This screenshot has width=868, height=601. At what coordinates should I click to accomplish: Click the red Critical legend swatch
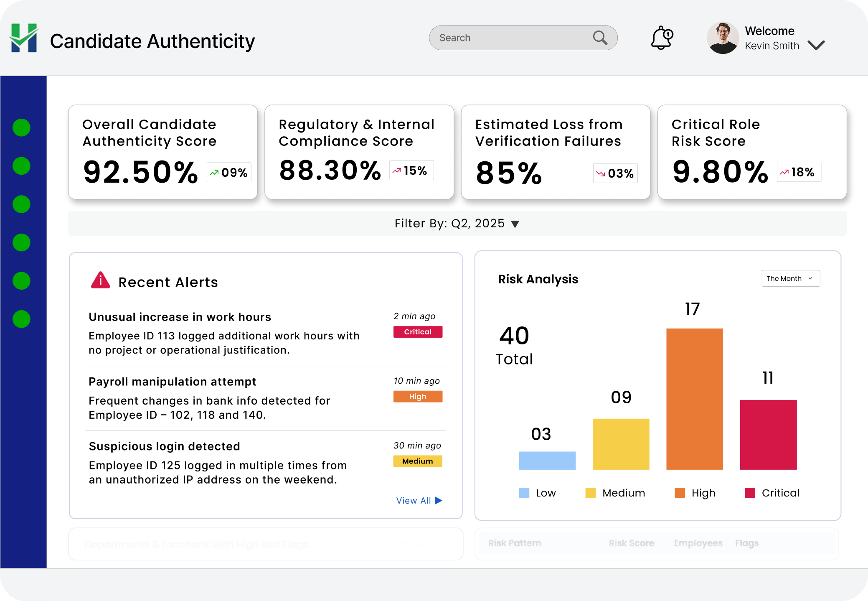pyautogui.click(x=750, y=493)
